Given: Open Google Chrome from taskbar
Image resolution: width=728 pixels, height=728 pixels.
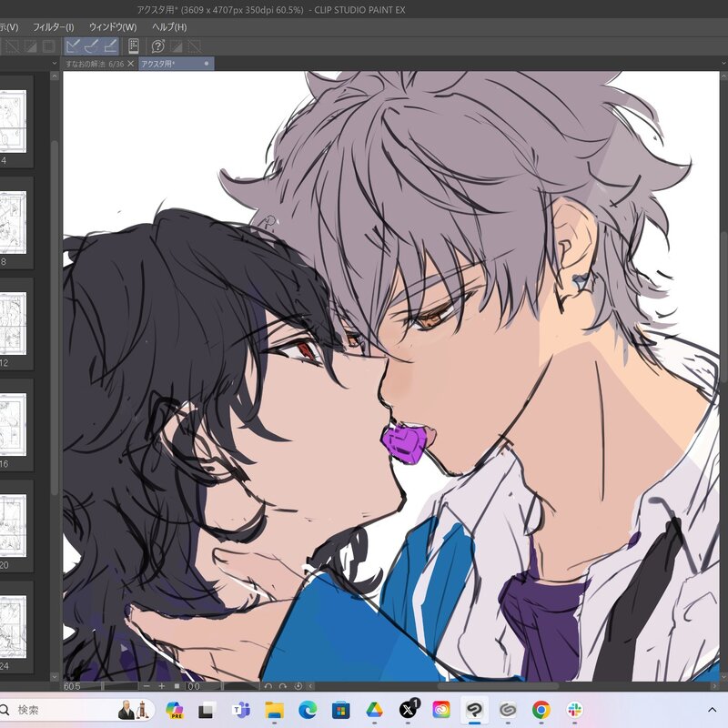Looking at the screenshot, I should pos(541,710).
